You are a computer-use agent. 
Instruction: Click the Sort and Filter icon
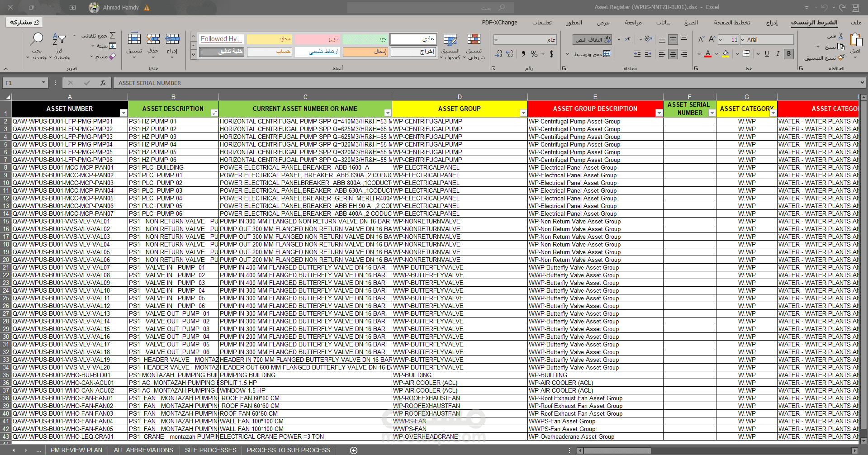point(59,39)
